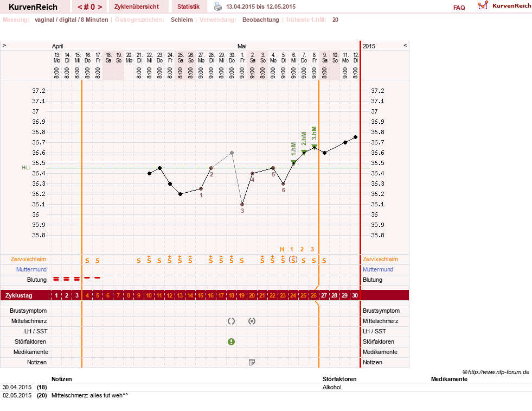Viewport: 532px width, 411px height.
Task: Click the 3.hM green triangle marker
Action: pyautogui.click(x=315, y=147)
